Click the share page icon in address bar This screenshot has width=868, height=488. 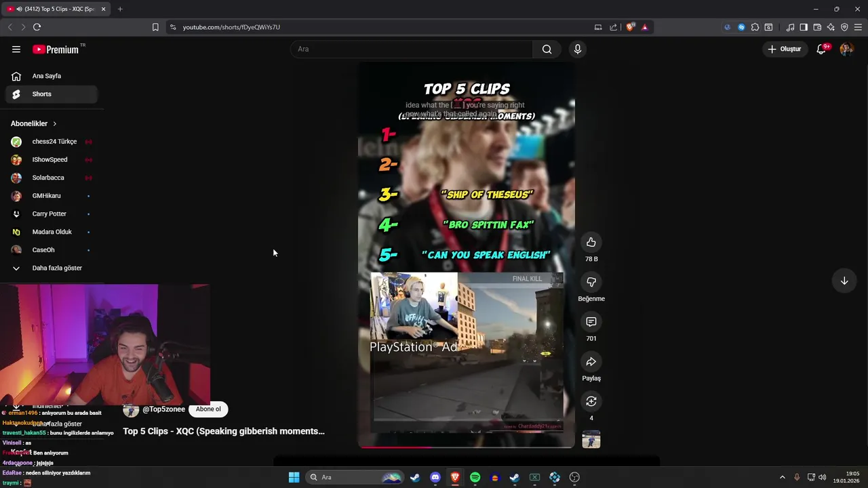(x=614, y=27)
